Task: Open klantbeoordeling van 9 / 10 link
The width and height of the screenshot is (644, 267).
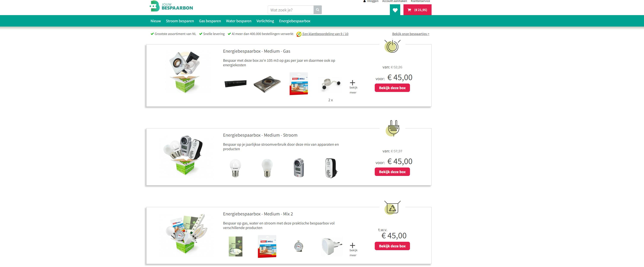Action: point(325,34)
